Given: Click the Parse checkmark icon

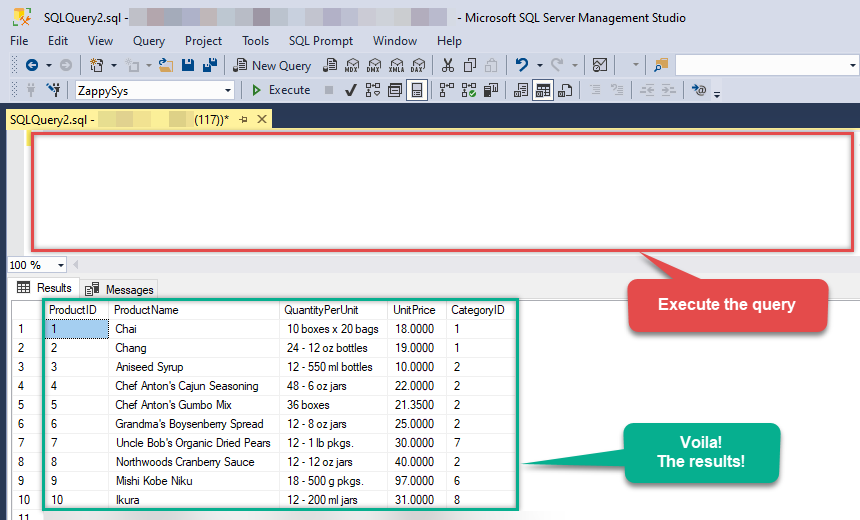Looking at the screenshot, I should tap(351, 90).
